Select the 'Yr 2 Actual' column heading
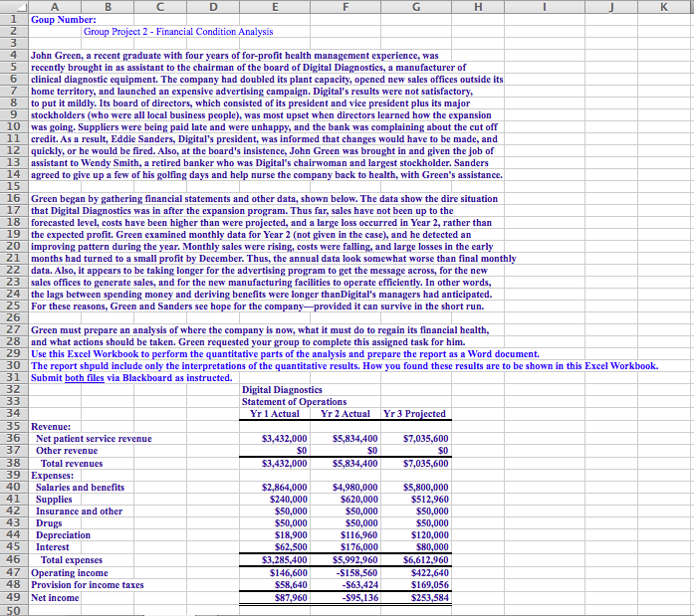The image size is (694, 616). (346, 414)
